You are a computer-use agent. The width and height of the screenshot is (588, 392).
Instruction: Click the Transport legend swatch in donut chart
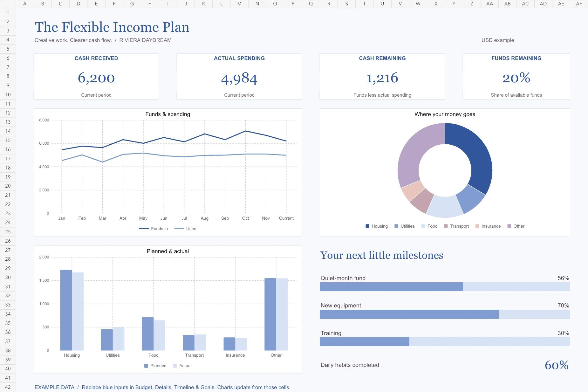click(446, 226)
